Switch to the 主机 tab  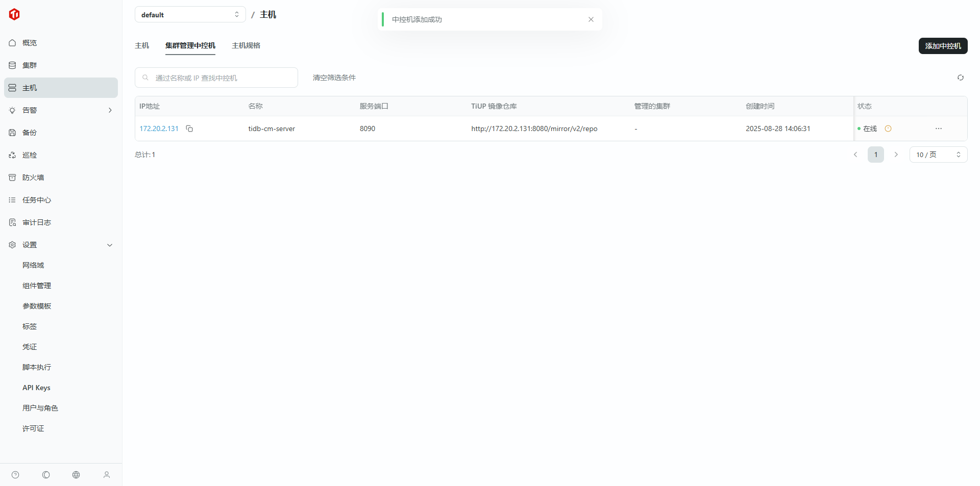click(x=142, y=45)
